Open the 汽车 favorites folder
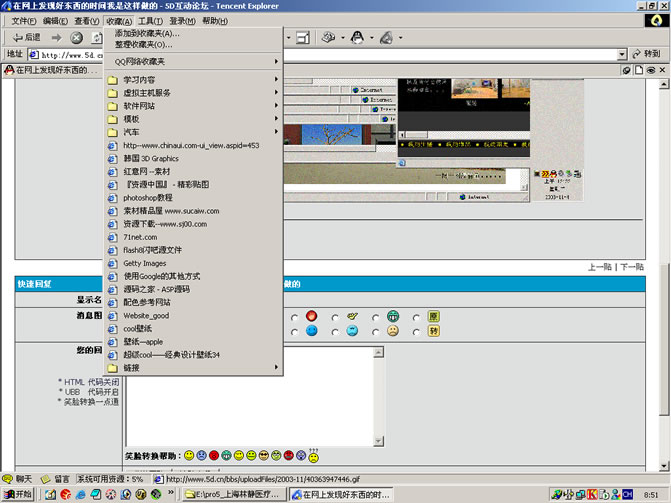 click(x=193, y=132)
